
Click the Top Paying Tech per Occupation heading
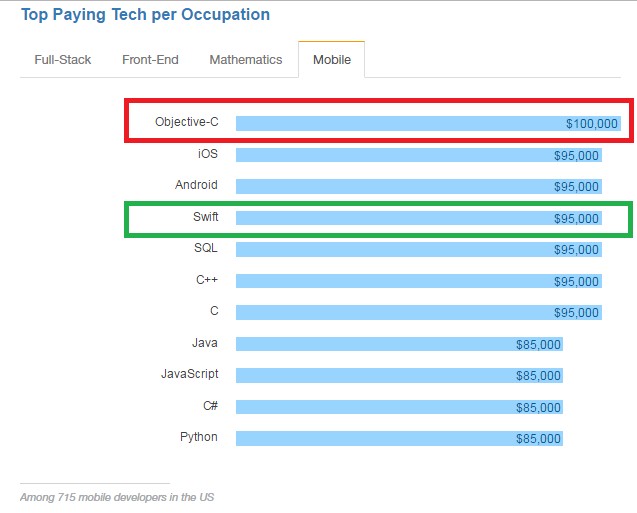pos(145,15)
